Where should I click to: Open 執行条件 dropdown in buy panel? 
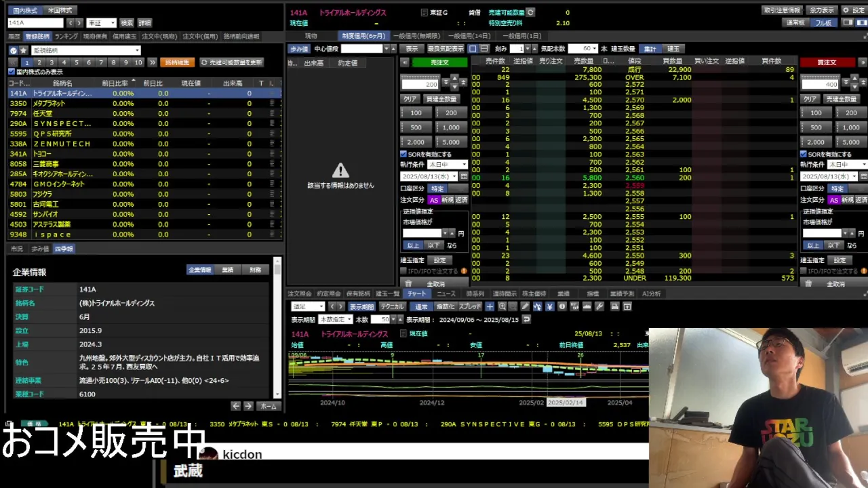[848, 165]
